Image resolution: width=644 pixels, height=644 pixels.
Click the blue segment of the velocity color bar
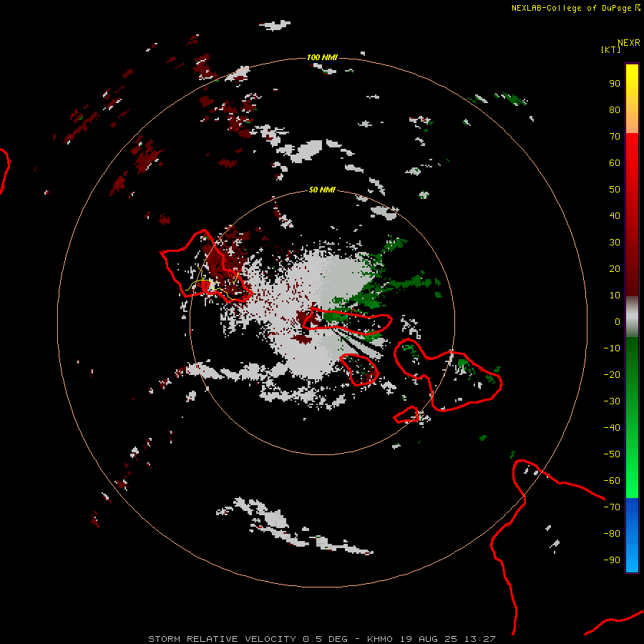632,535
